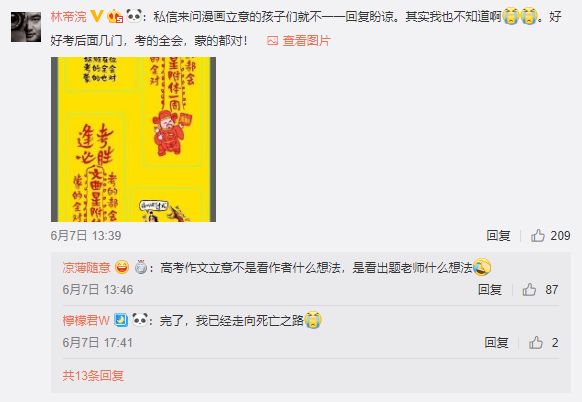This screenshot has width=582, height=402.
Task: Click the moon badge next to 柠檬君W
Action: pos(121,320)
